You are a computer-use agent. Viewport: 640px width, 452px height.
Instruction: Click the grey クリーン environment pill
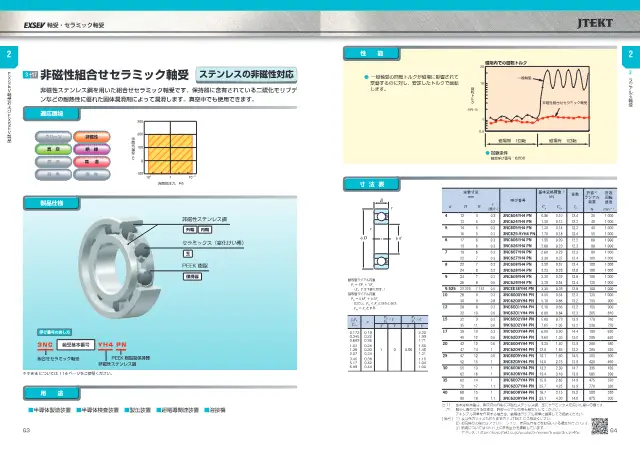tap(53, 137)
